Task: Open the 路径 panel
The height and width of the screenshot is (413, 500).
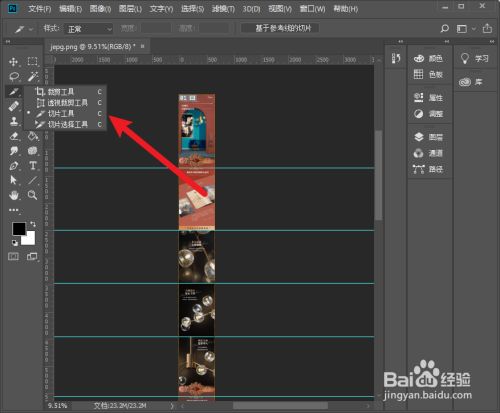Action: [428, 169]
